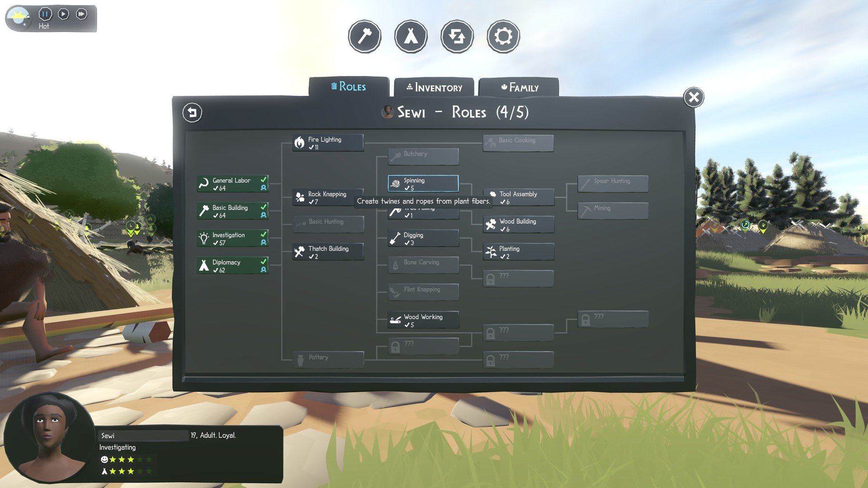Toggle Basic Building assignment checkbox

264,206
